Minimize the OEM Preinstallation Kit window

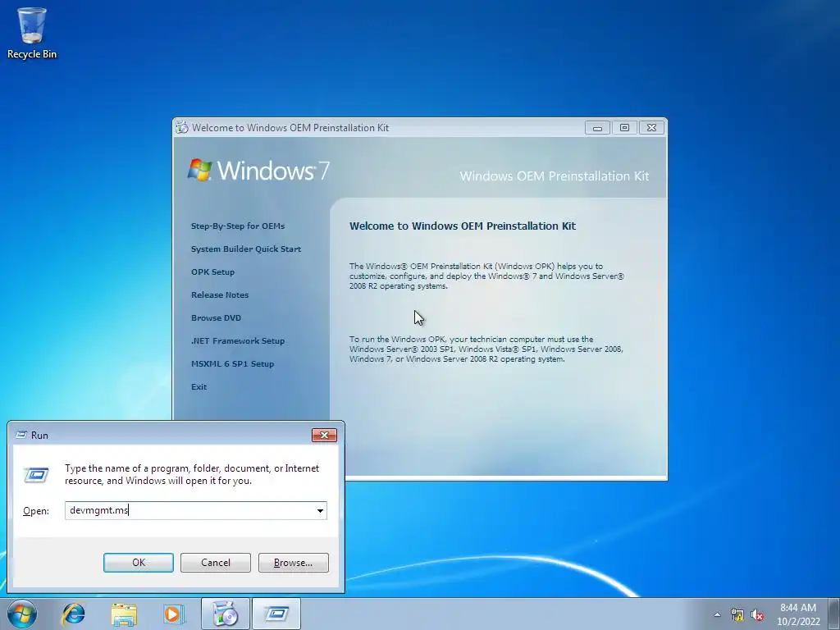597,127
